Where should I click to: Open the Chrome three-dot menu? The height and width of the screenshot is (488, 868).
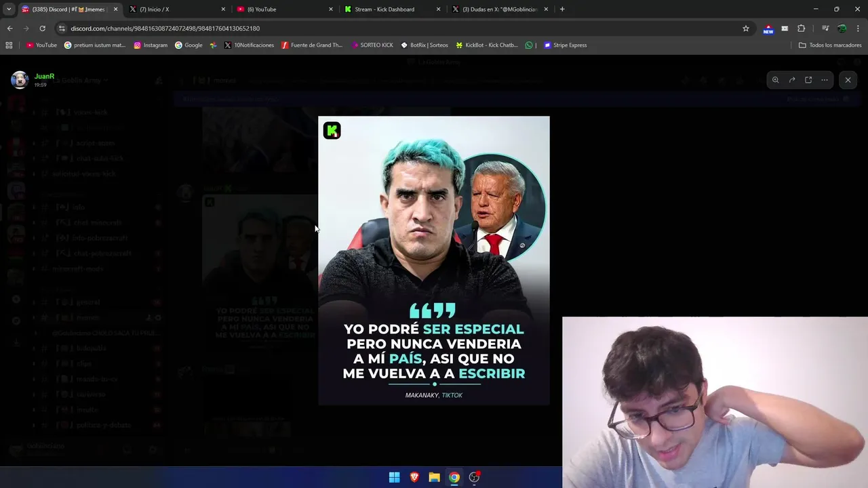coord(858,28)
